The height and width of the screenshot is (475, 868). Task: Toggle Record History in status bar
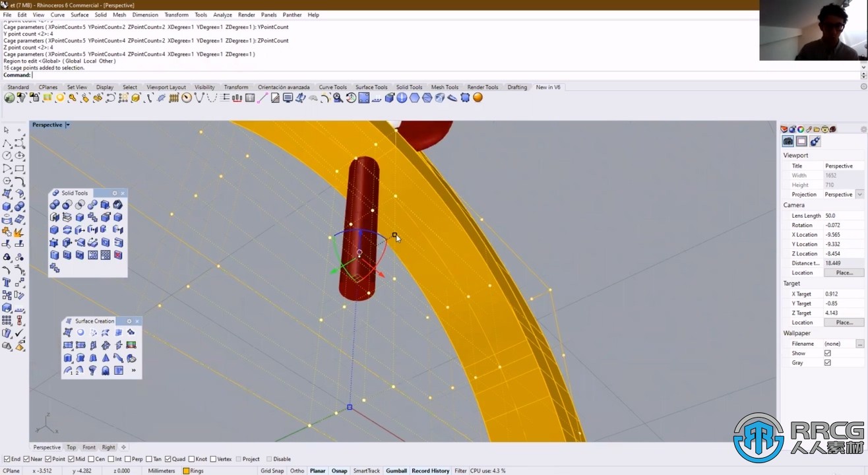[430, 471]
